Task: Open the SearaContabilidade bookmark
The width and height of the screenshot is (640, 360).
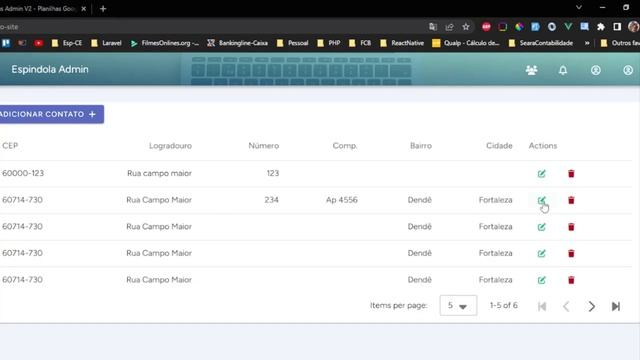Action: coord(541,43)
